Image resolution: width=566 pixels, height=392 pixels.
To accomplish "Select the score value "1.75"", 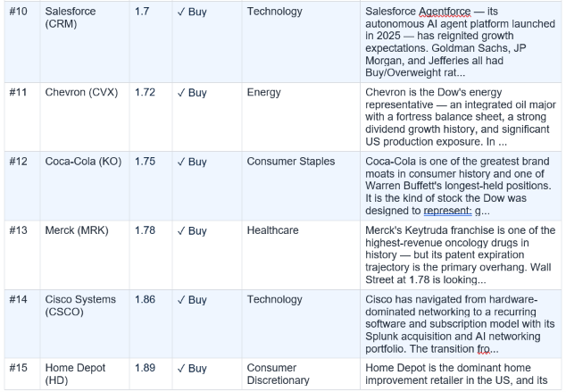I will pos(145,162).
